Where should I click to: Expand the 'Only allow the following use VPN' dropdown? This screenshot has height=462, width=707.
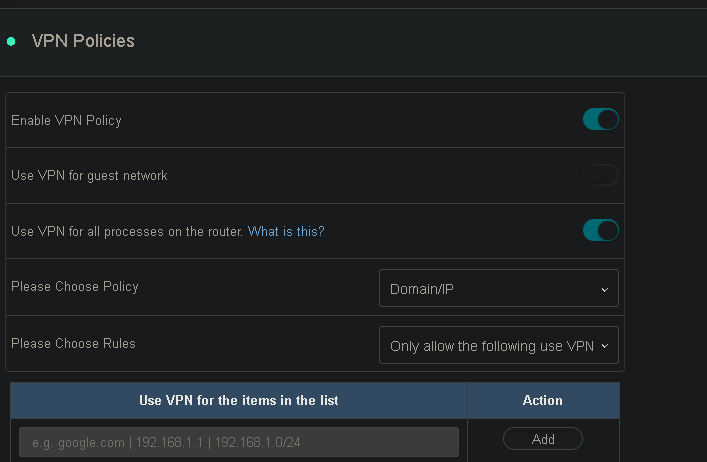[498, 346]
